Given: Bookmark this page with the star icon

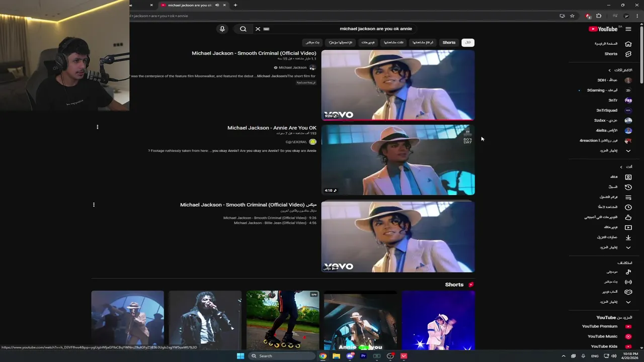Looking at the screenshot, I should [x=572, y=16].
